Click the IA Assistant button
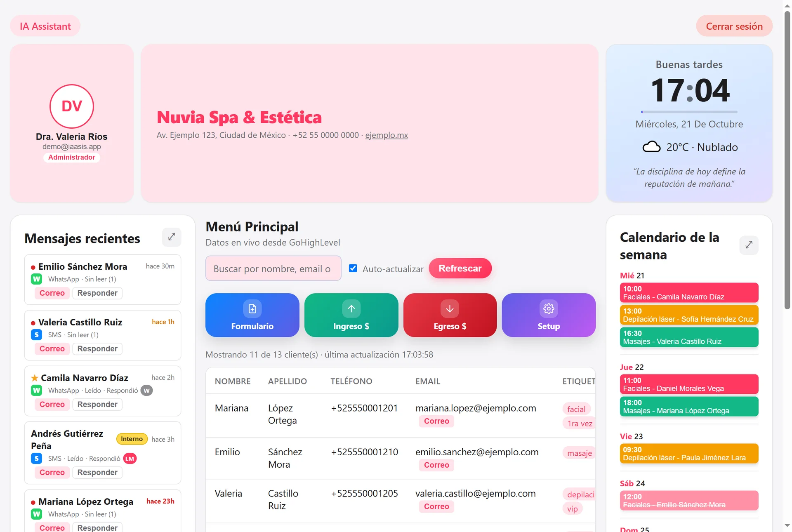The image size is (792, 532). pos(45,26)
